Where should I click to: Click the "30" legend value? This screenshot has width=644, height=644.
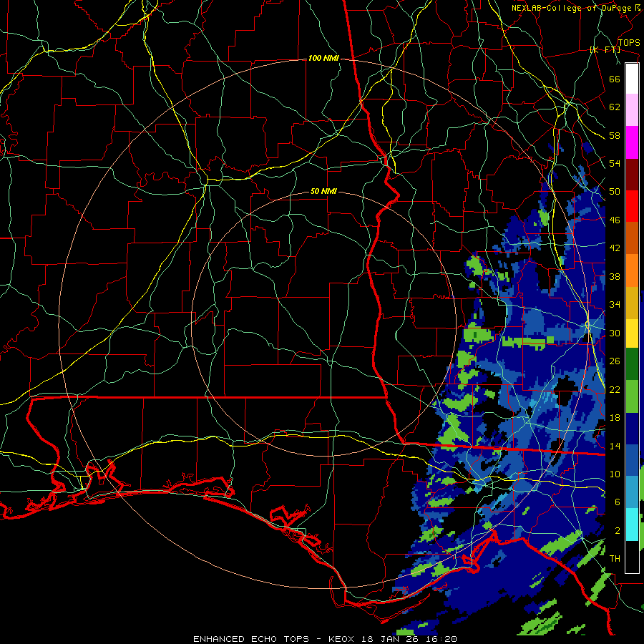(615, 333)
